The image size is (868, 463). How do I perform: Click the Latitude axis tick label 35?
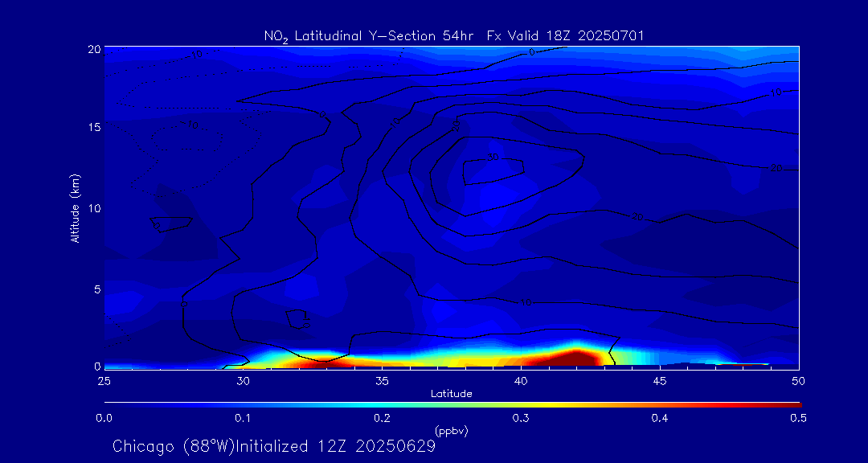click(x=382, y=381)
